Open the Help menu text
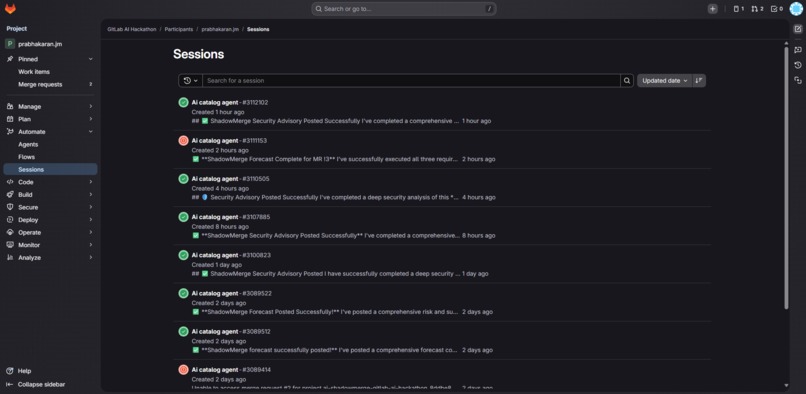This screenshot has width=806, height=394. click(x=24, y=371)
